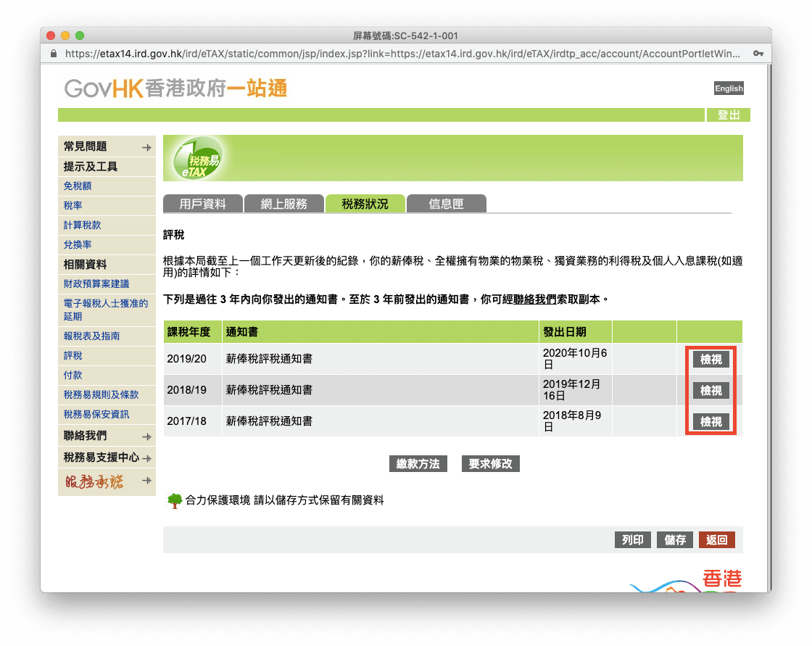Expand the 常見問題 menu arrow

146,148
